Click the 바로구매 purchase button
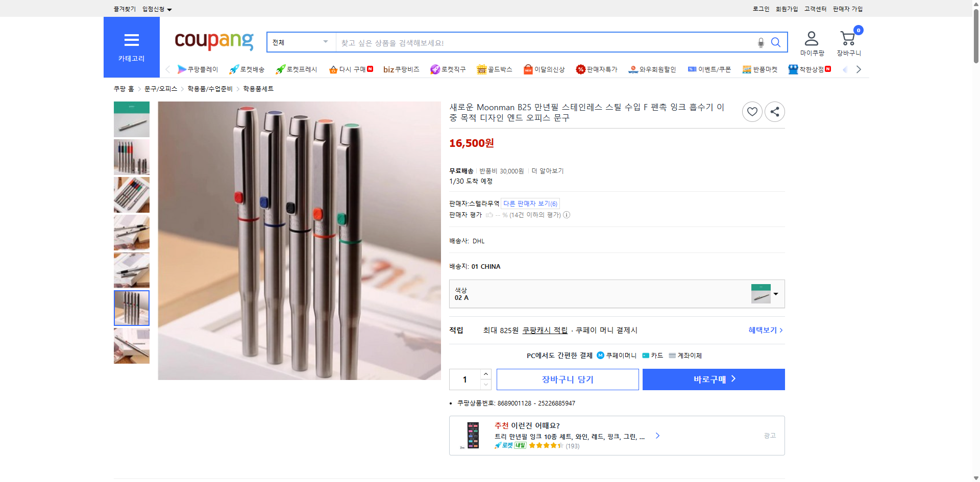 point(713,379)
